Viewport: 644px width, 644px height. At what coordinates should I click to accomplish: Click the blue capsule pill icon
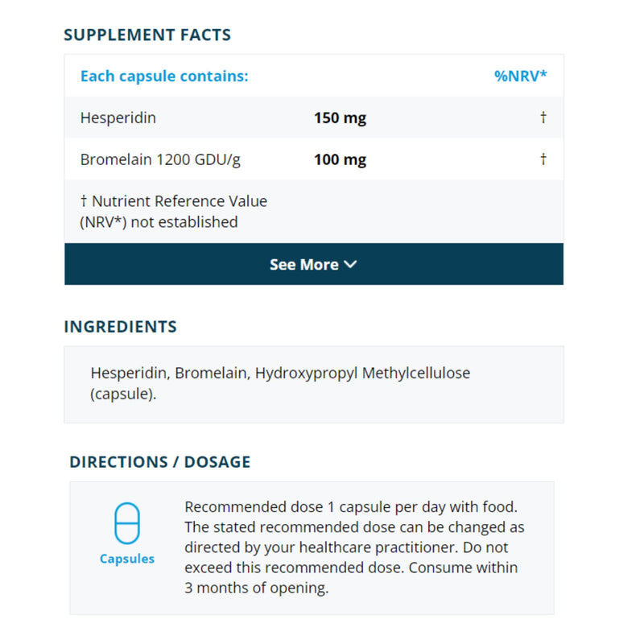point(127,522)
